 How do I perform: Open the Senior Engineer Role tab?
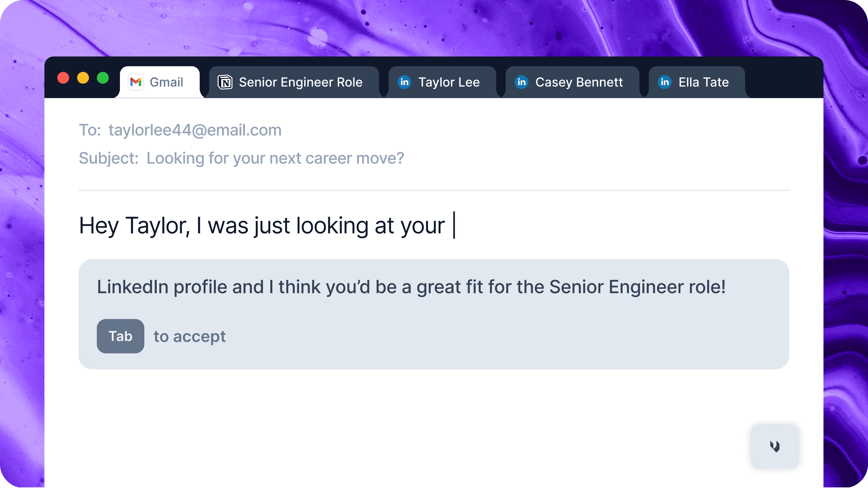click(x=294, y=82)
